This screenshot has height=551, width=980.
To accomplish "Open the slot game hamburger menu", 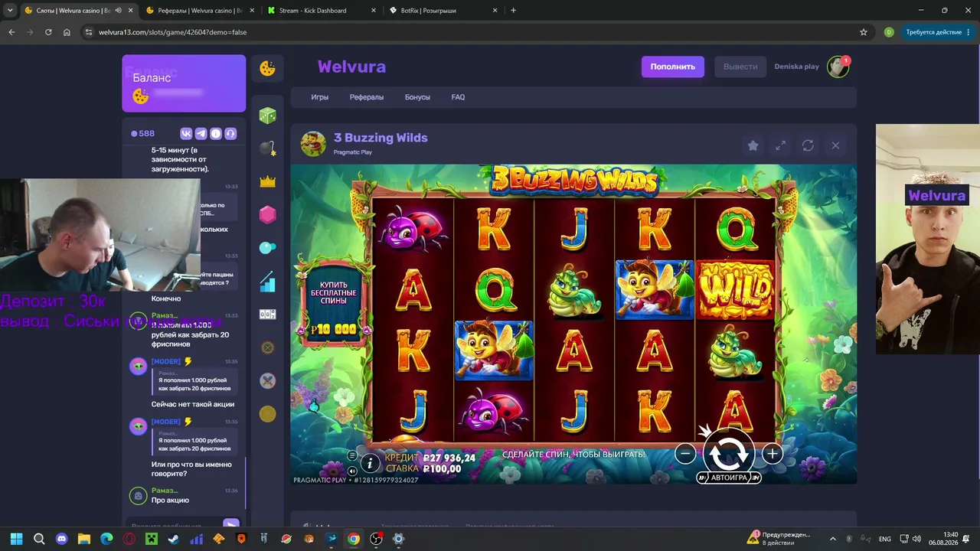I will pos(352,456).
